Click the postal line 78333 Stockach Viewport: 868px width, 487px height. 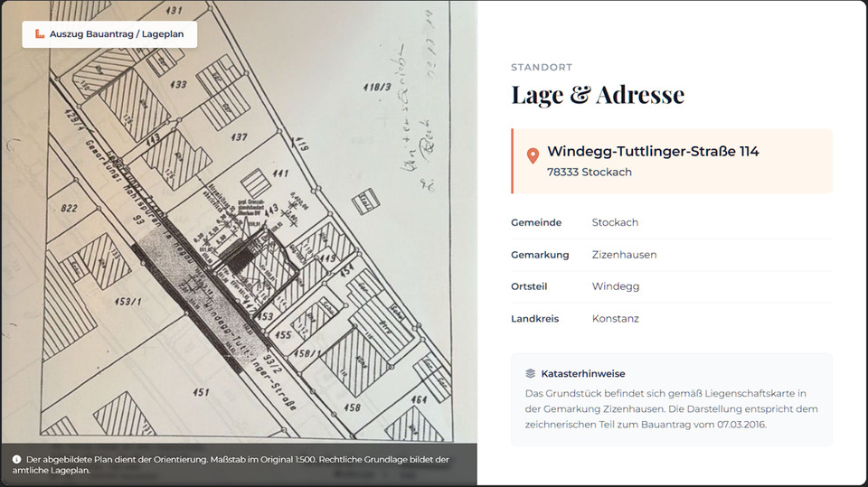click(x=589, y=172)
